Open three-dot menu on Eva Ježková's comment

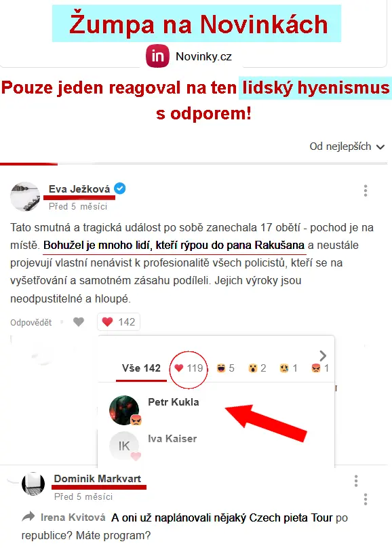coord(366,191)
